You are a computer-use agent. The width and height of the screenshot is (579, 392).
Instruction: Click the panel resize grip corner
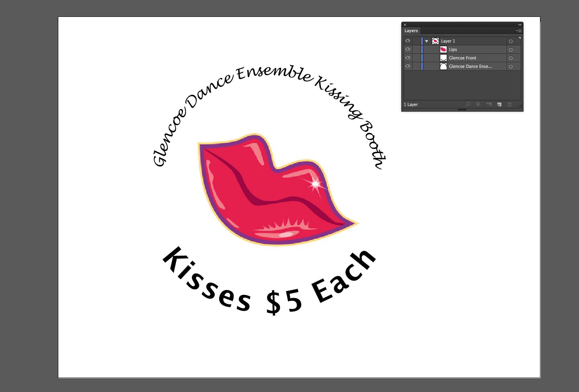(x=521, y=106)
